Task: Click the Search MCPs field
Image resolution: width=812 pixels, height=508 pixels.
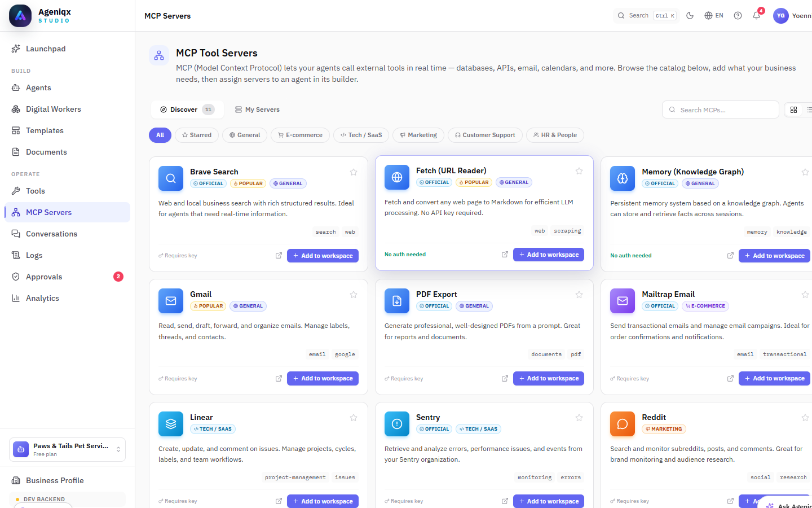Action: click(x=721, y=110)
